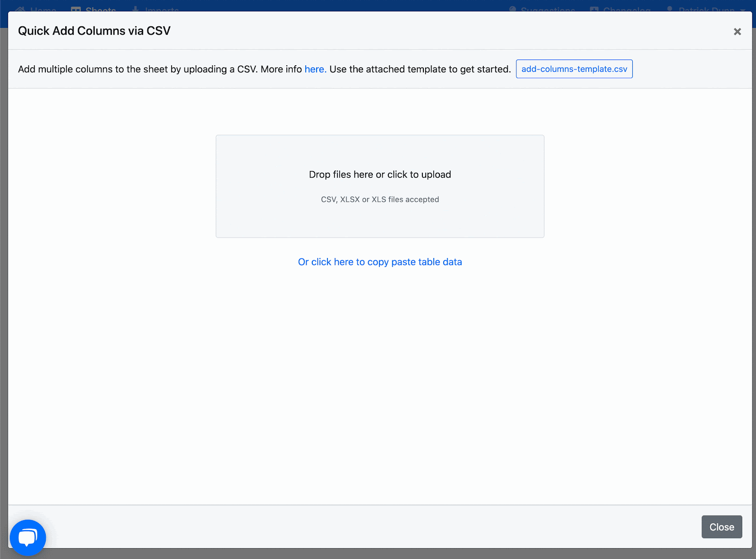Open the Suggestions menu item
This screenshot has height=559, width=756.
547,9
